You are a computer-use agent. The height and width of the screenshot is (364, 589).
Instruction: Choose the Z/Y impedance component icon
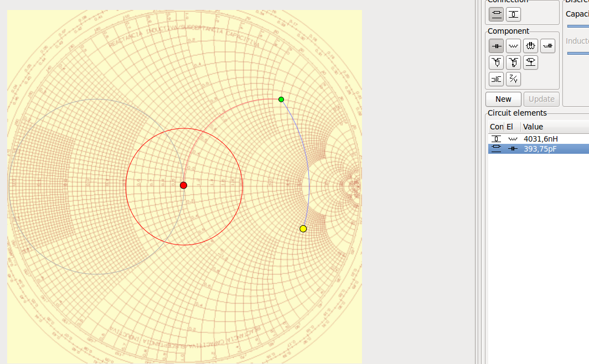point(513,79)
